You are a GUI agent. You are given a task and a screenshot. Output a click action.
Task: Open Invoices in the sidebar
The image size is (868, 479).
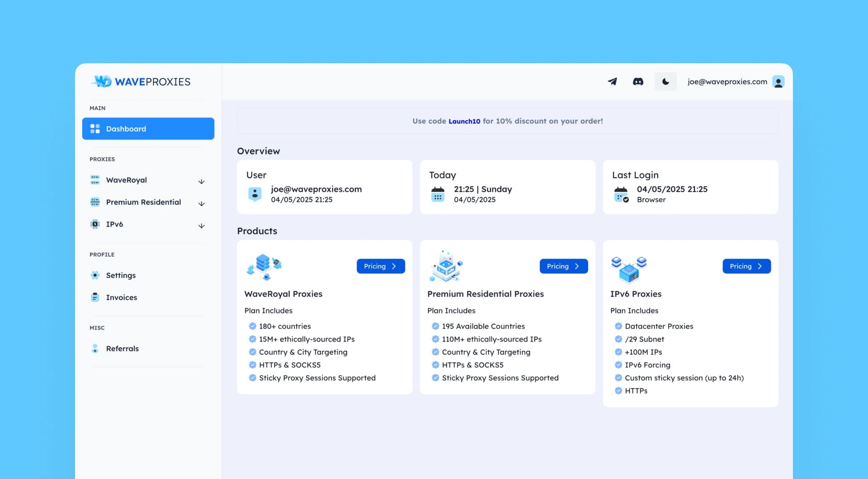point(148,297)
